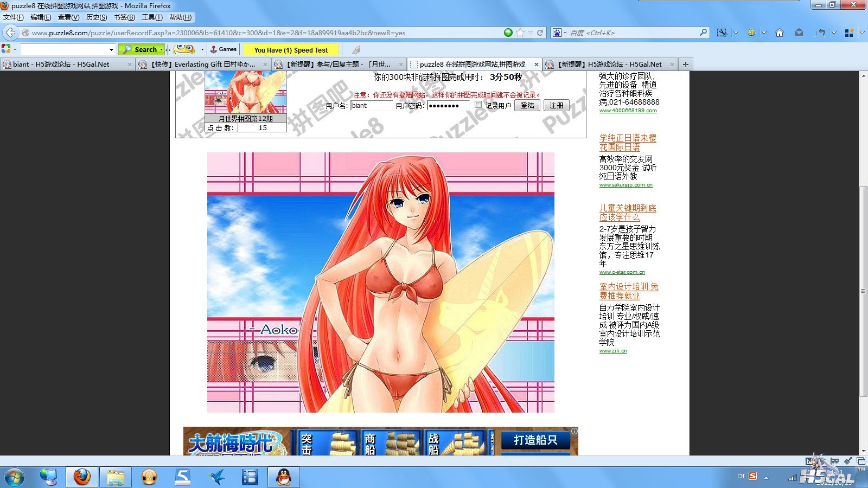This screenshot has height=488, width=868.
Task: Open a new tab with the plus button
Action: point(686,64)
